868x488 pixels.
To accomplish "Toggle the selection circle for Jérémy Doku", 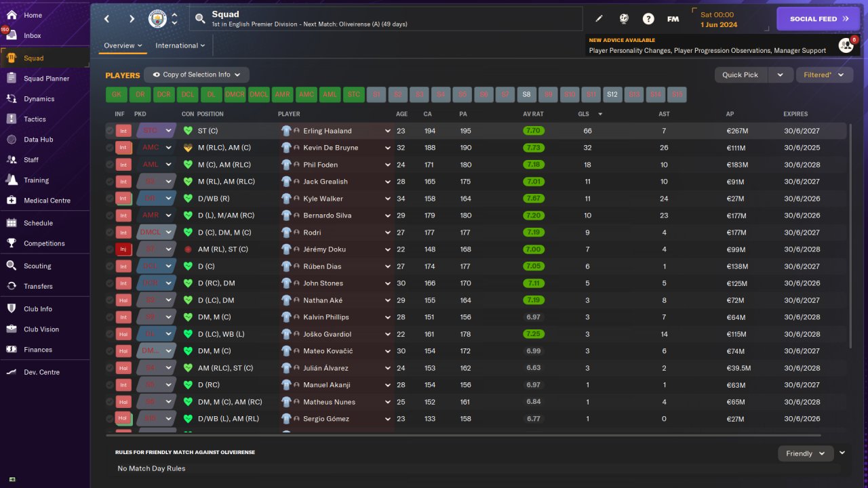I will [x=110, y=249].
